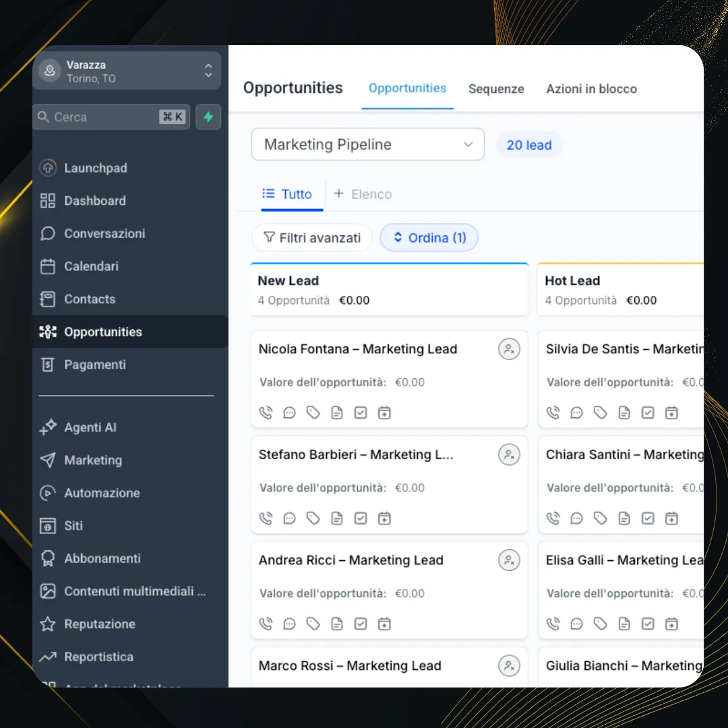Click notes icon on Chiara Santini card
The width and height of the screenshot is (728, 728).
tap(624, 518)
